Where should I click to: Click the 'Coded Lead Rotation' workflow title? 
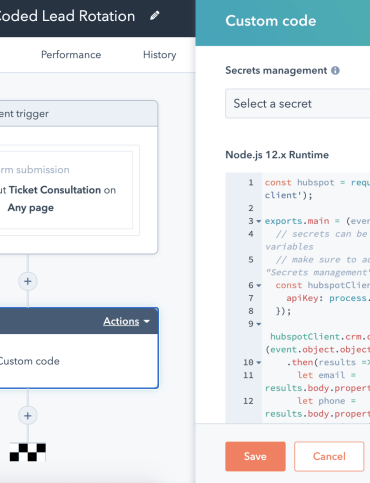click(x=67, y=16)
